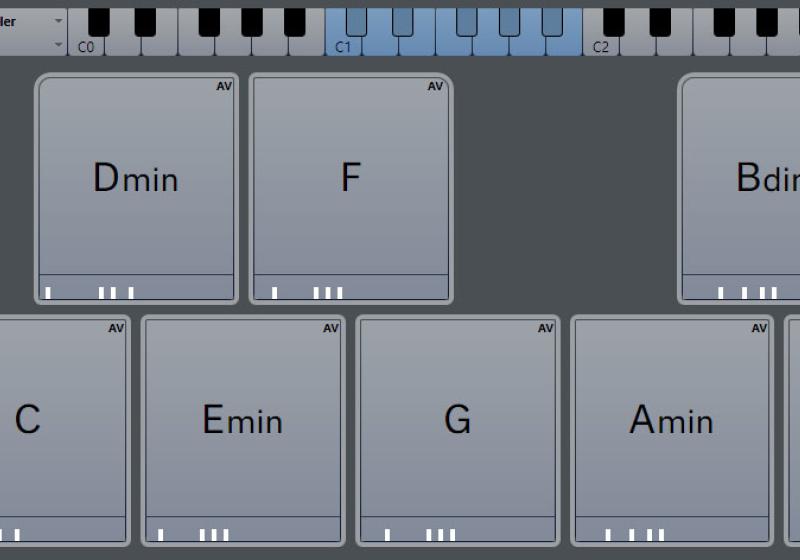Trigger the F chord pad
Viewport: 800px width, 560px height.
pyautogui.click(x=351, y=176)
